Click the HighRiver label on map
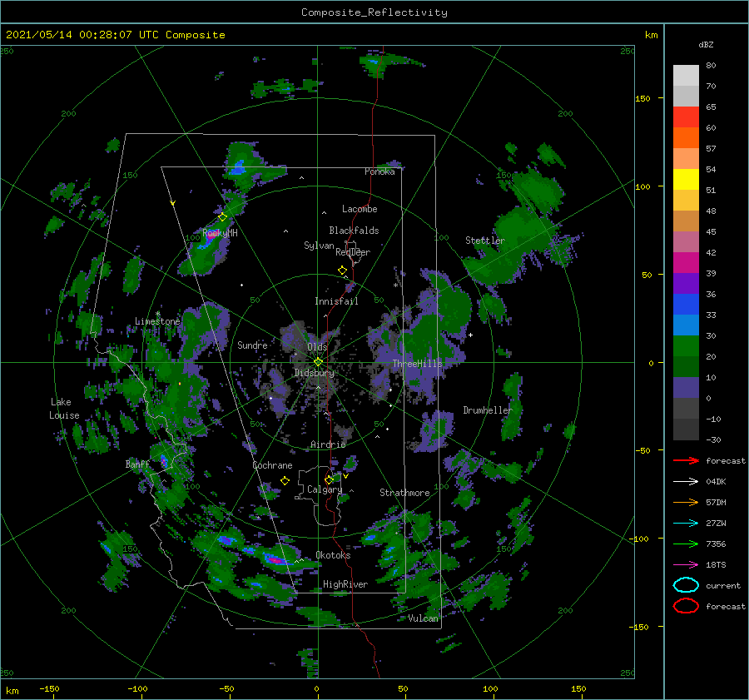 pyautogui.click(x=345, y=584)
